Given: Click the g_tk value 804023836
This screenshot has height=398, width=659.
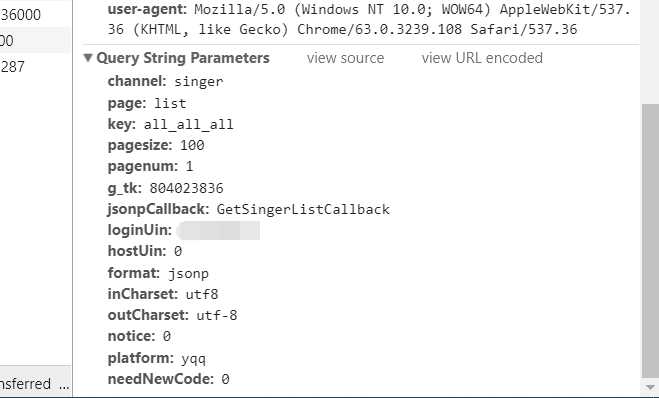Looking at the screenshot, I should click(186, 188).
